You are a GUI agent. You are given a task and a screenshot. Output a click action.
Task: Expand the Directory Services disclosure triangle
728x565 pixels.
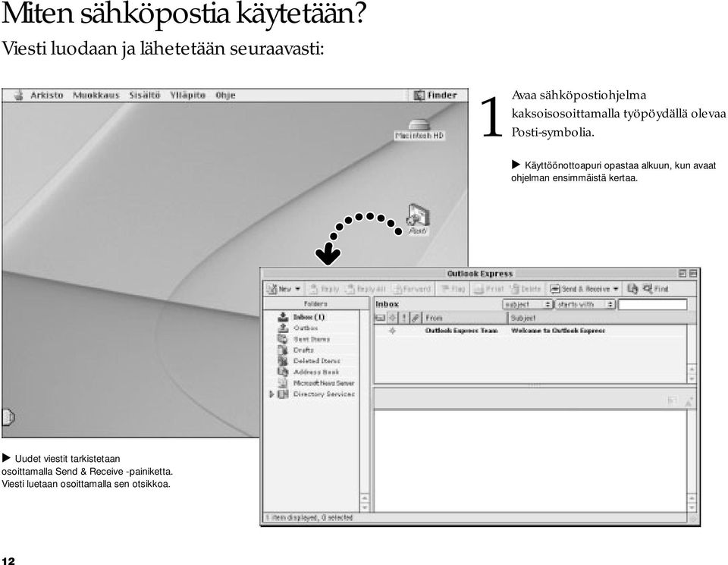pyautogui.click(x=271, y=394)
